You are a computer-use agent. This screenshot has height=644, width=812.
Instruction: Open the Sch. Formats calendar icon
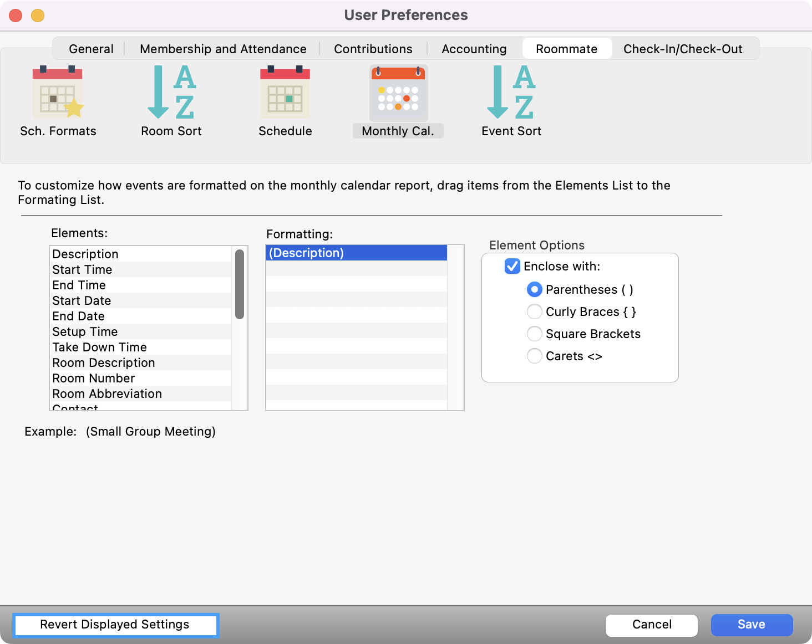point(58,93)
